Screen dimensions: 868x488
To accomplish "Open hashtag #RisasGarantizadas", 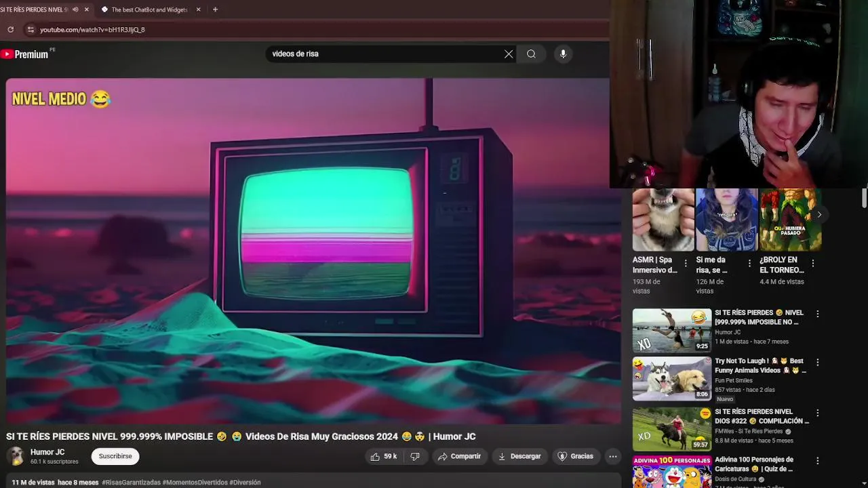I will 131,483.
